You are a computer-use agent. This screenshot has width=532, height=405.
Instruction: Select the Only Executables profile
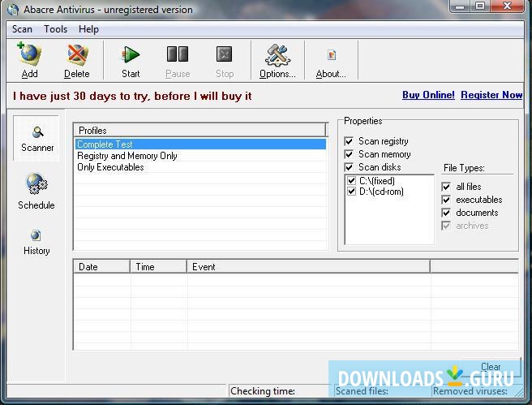[x=200, y=167]
